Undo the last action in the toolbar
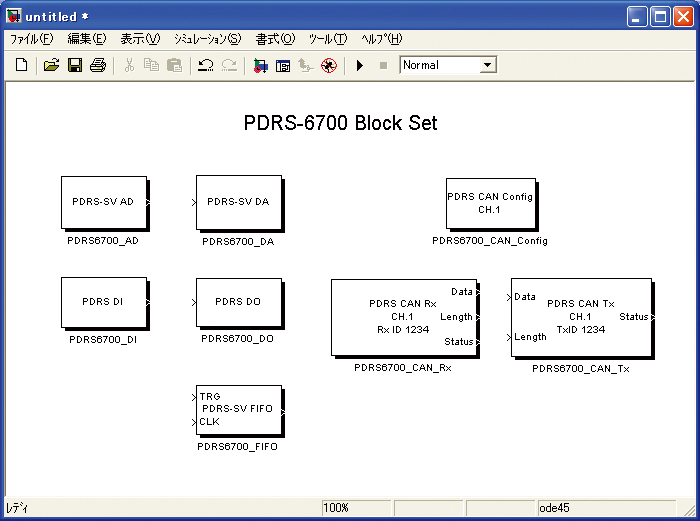The height and width of the screenshot is (521, 700). (x=205, y=65)
